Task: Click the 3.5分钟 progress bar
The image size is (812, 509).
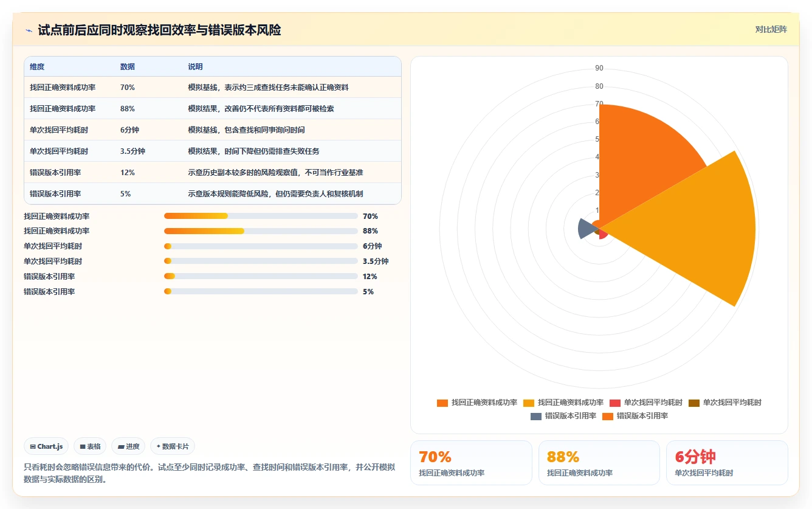Action: click(x=261, y=261)
